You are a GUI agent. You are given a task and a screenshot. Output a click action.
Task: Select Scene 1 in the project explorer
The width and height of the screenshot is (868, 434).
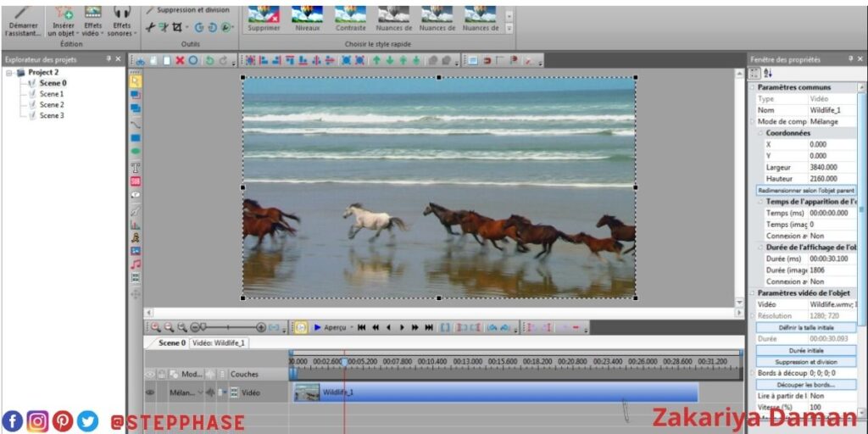point(52,93)
